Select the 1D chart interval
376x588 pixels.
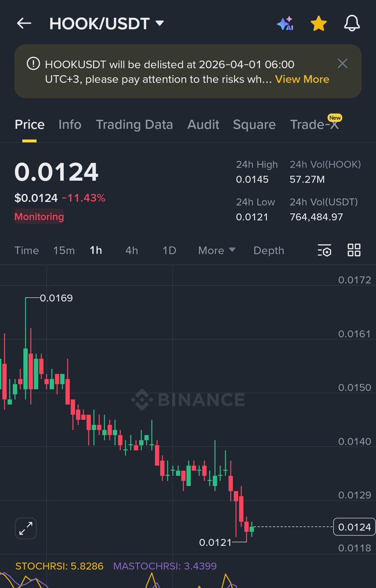pyautogui.click(x=169, y=250)
